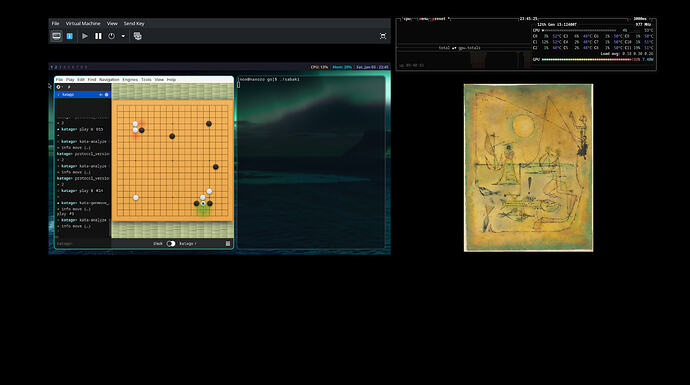
Task: Click the 'menu' button in the btop header
Action: [x=423, y=19]
